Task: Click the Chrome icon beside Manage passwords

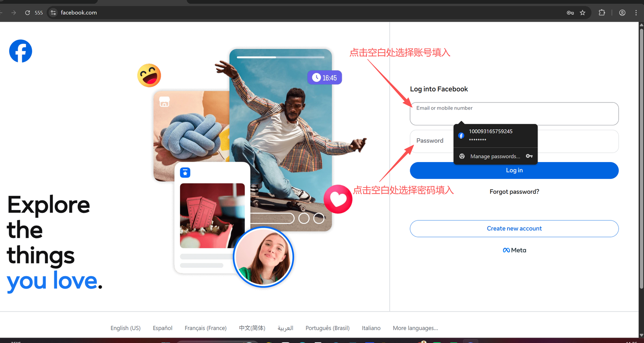Action: (462, 156)
